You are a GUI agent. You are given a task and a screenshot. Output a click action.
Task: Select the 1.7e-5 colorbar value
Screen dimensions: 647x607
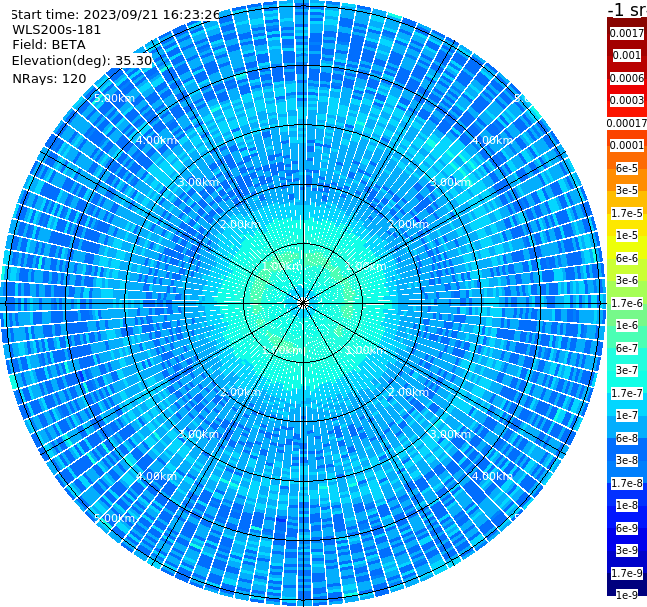click(627, 213)
